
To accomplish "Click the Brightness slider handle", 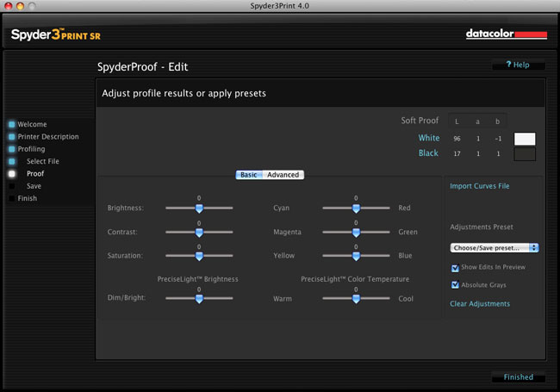I will (x=199, y=208).
